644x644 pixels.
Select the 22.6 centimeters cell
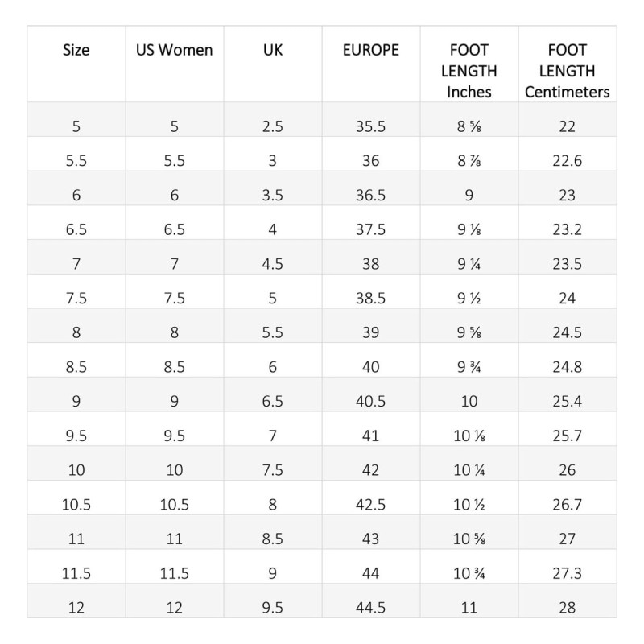[x=567, y=161]
